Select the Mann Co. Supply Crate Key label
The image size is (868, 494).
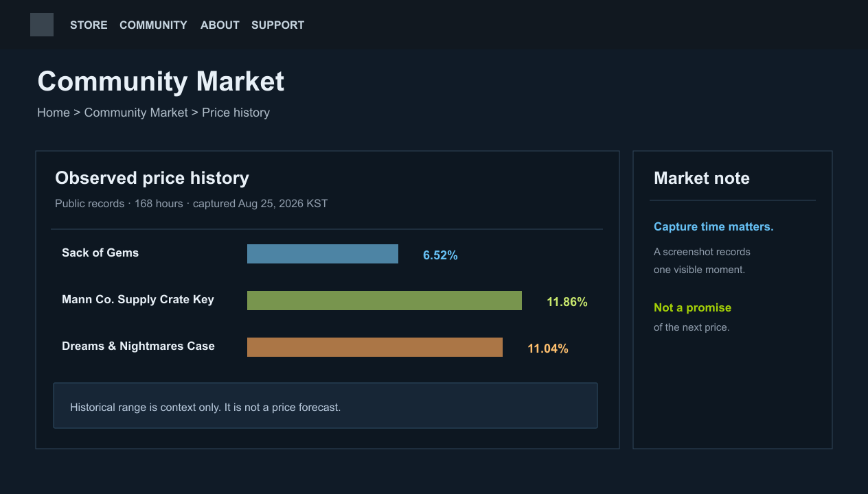pos(138,299)
